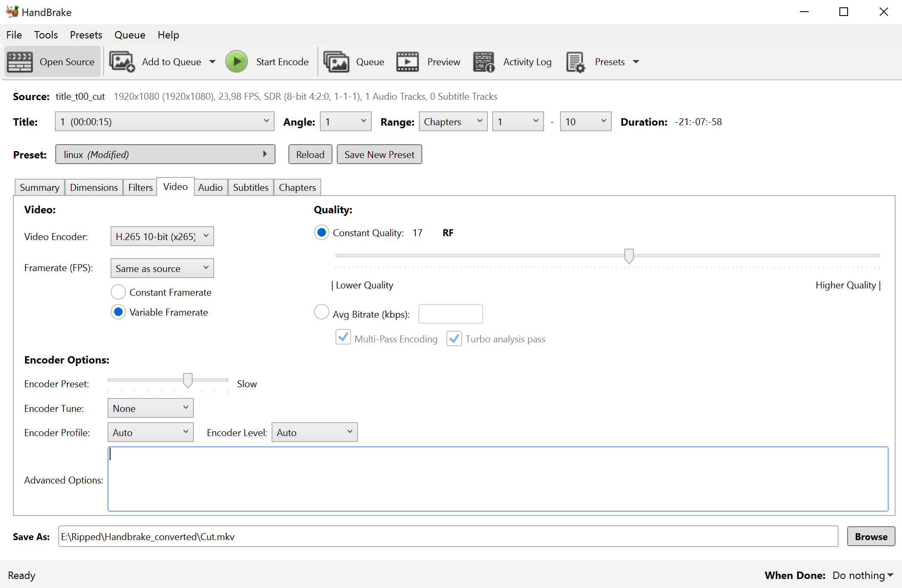Click the Constant Quality RF slider handle
The height and width of the screenshot is (588, 902).
tap(629, 256)
